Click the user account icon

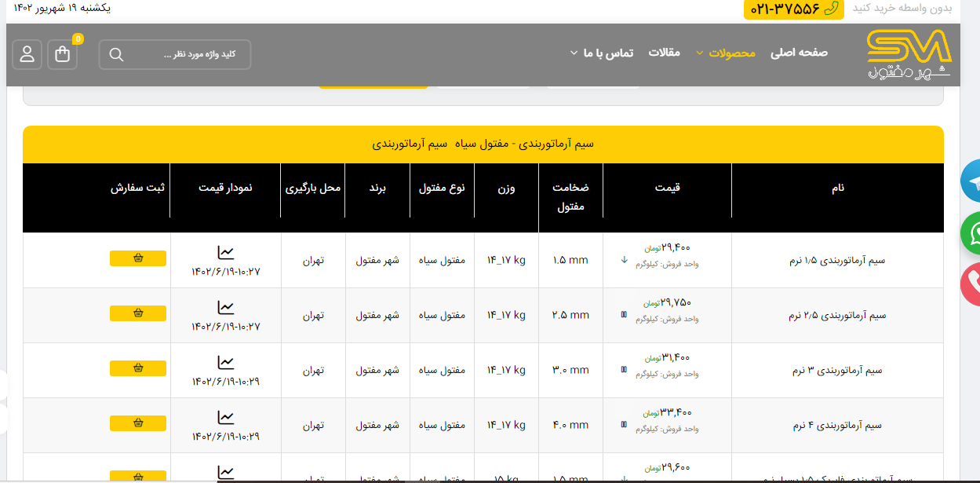click(x=27, y=54)
